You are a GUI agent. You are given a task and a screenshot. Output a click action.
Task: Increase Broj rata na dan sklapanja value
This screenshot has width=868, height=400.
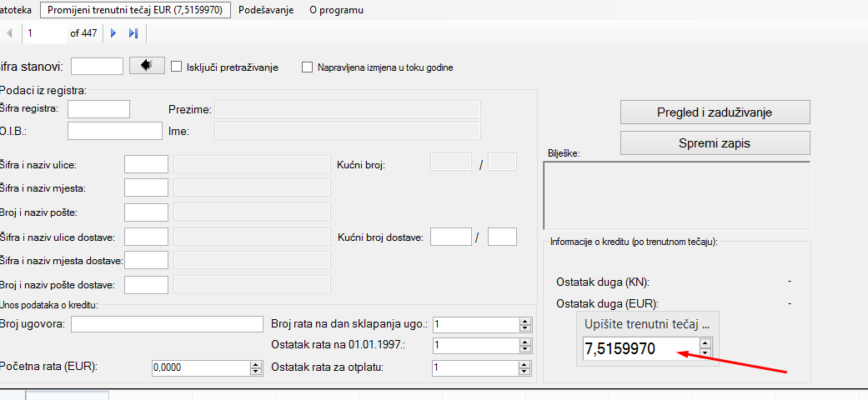coord(525,320)
